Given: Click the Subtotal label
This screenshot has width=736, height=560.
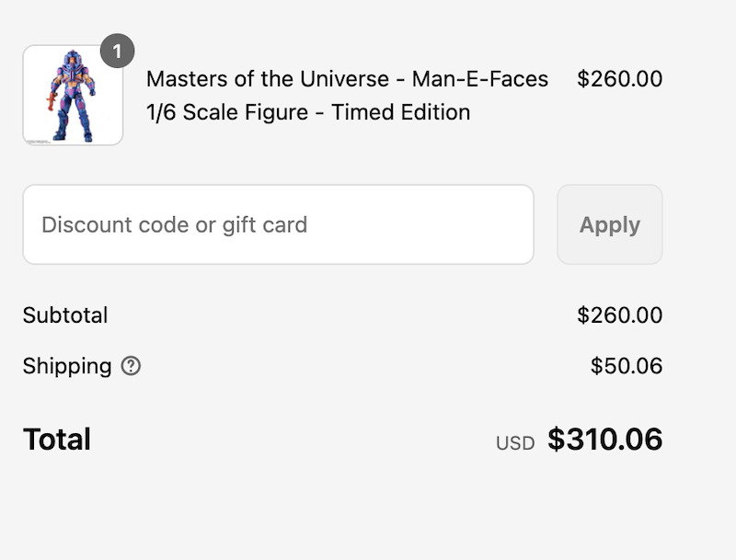Looking at the screenshot, I should pos(65,315).
